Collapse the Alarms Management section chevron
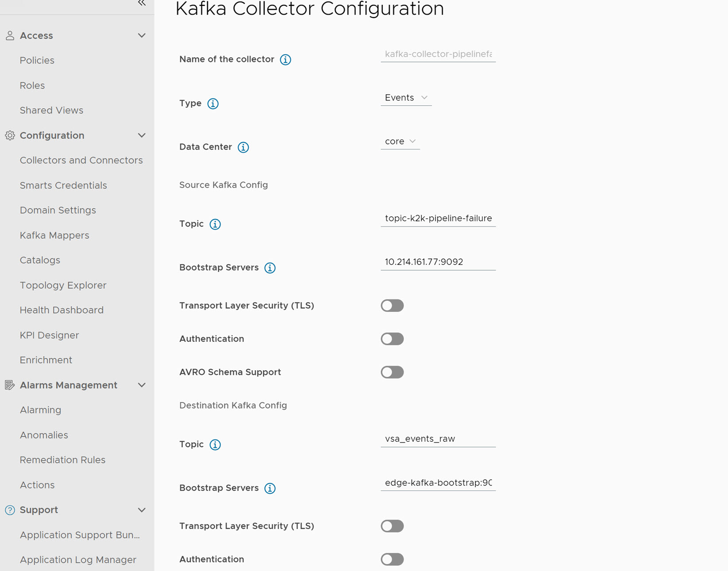Image resolution: width=728 pixels, height=571 pixels. pyautogui.click(x=142, y=385)
